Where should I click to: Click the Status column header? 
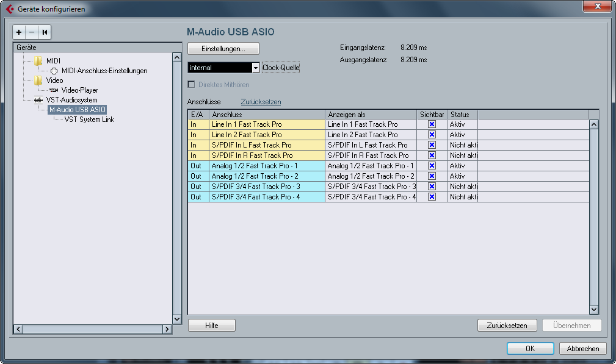pos(462,115)
